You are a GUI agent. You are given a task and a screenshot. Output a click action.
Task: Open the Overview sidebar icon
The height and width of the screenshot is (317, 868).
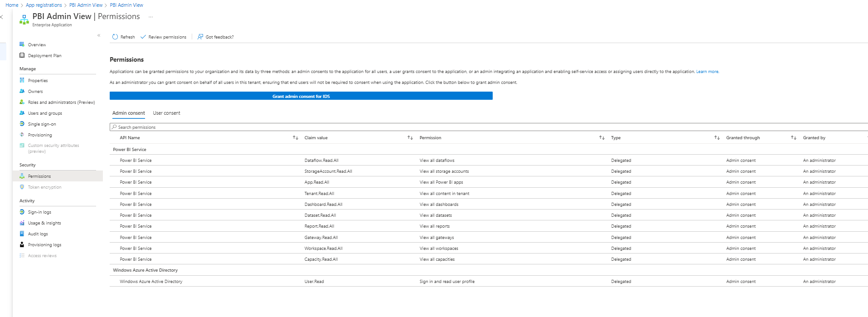coord(22,44)
